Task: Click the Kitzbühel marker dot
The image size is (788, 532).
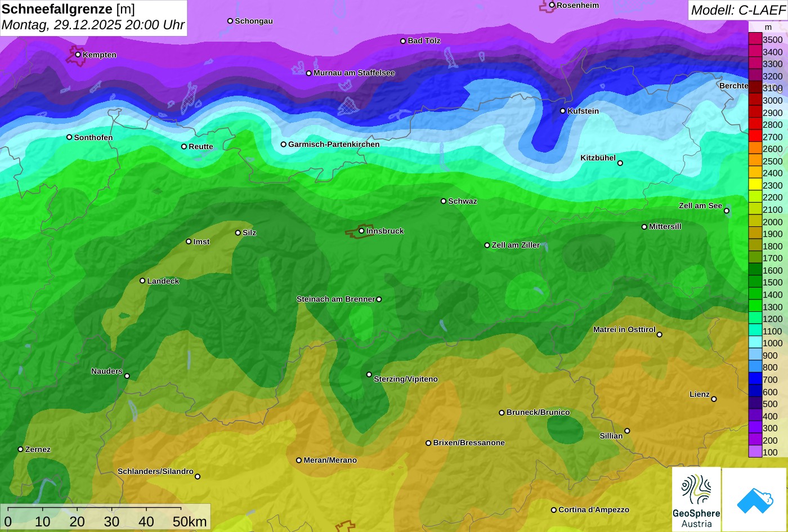Action: [620, 163]
